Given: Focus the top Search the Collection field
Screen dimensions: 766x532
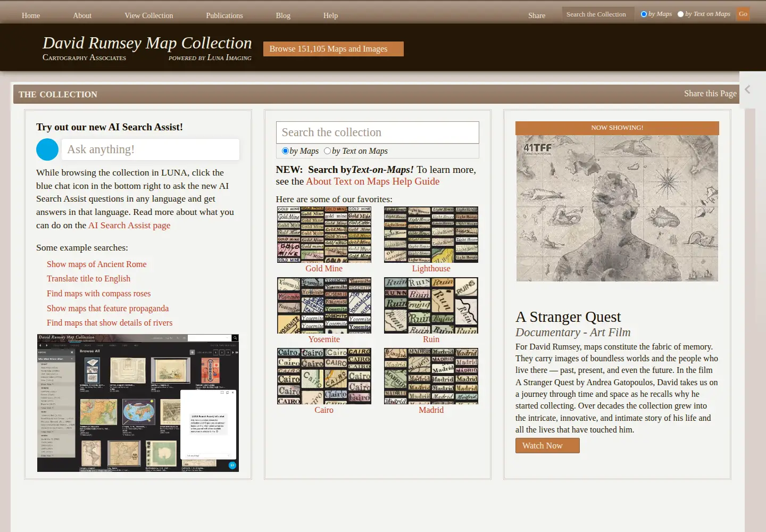Looking at the screenshot, I should click(598, 14).
